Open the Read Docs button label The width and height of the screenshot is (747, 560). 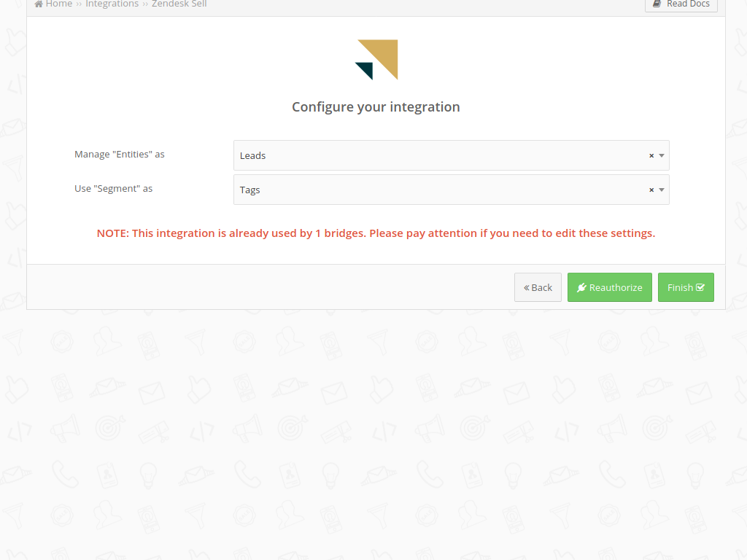coord(688,4)
